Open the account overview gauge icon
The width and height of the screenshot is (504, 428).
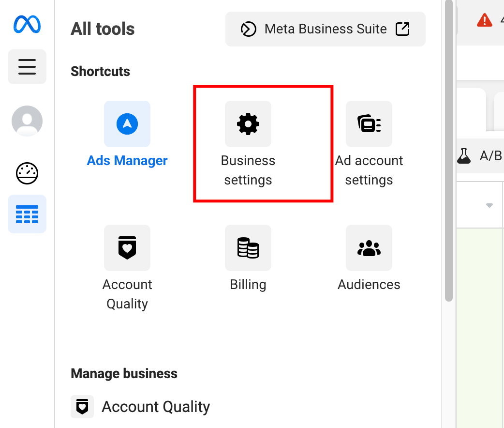[27, 173]
